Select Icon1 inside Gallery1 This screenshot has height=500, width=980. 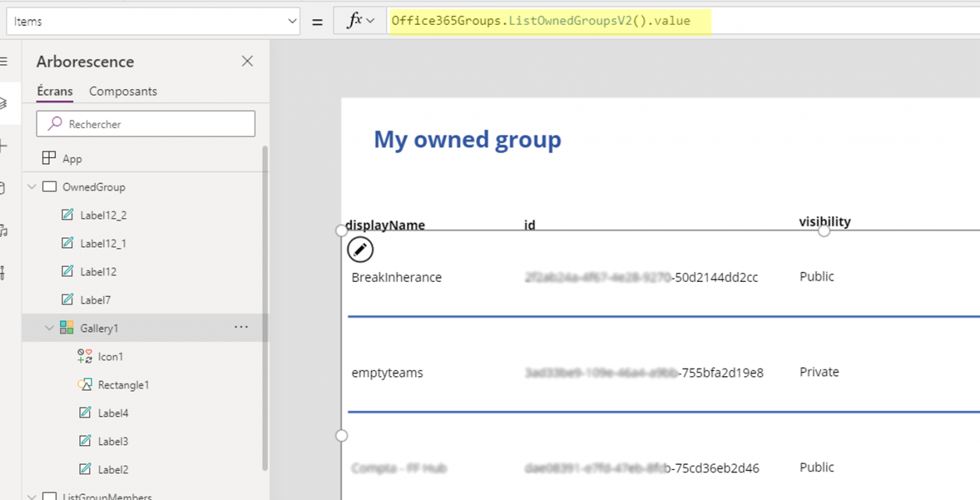click(x=110, y=357)
